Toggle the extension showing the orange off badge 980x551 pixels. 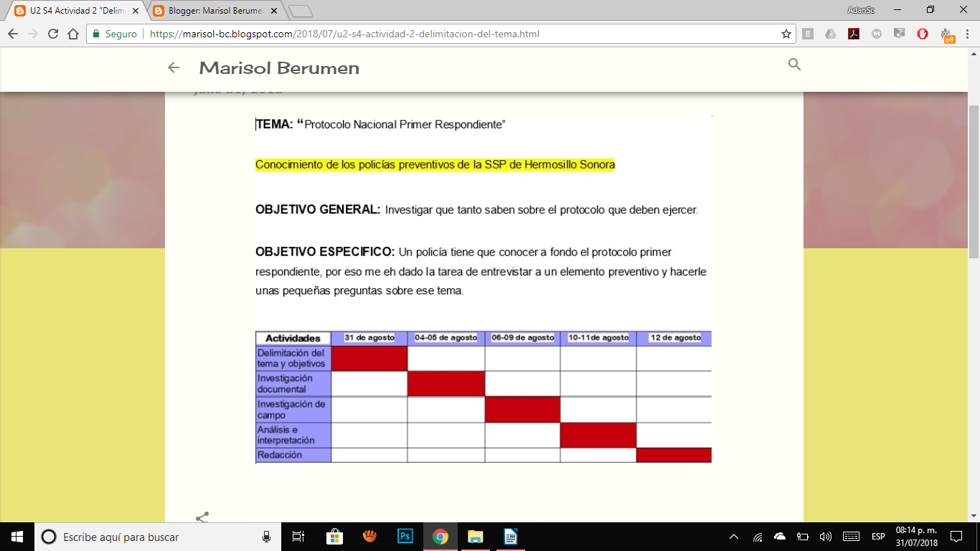pyautogui.click(x=946, y=33)
